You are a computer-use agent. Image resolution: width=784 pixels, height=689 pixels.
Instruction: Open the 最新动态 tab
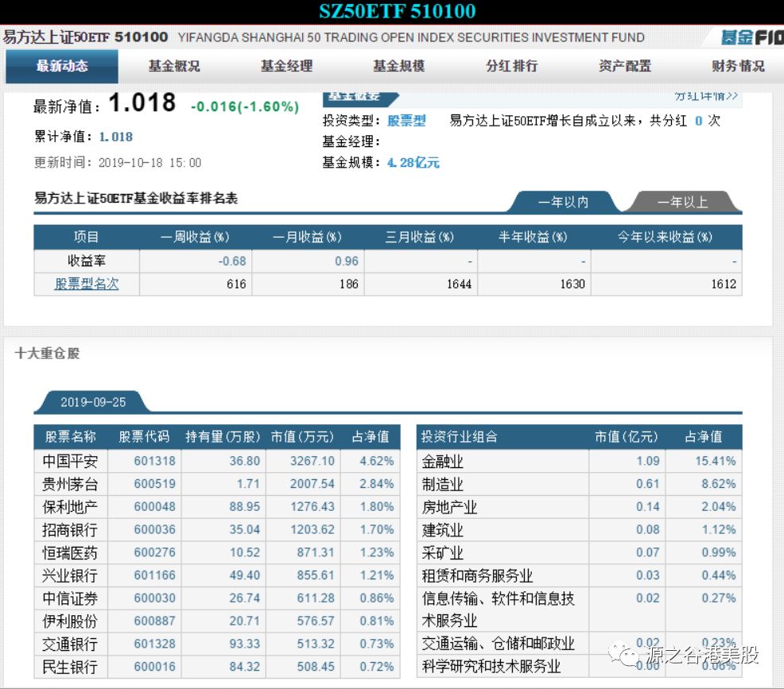(x=62, y=66)
